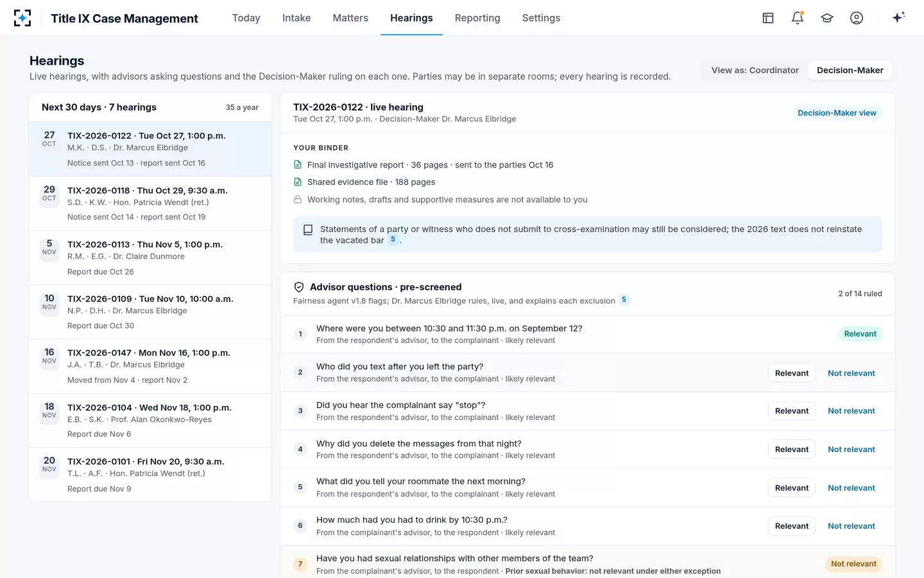Mark question 6 as Not relevant
This screenshot has width=924, height=578.
[851, 526]
